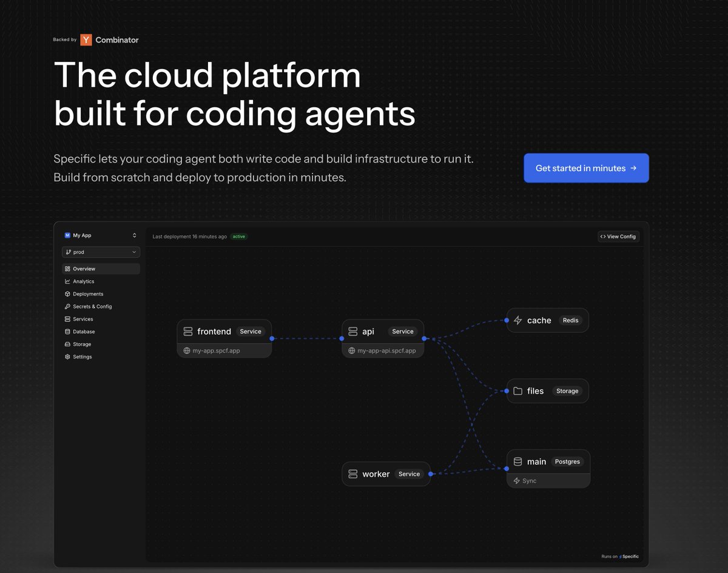
Task: Open Analytics in the sidebar
Action: click(x=101, y=281)
